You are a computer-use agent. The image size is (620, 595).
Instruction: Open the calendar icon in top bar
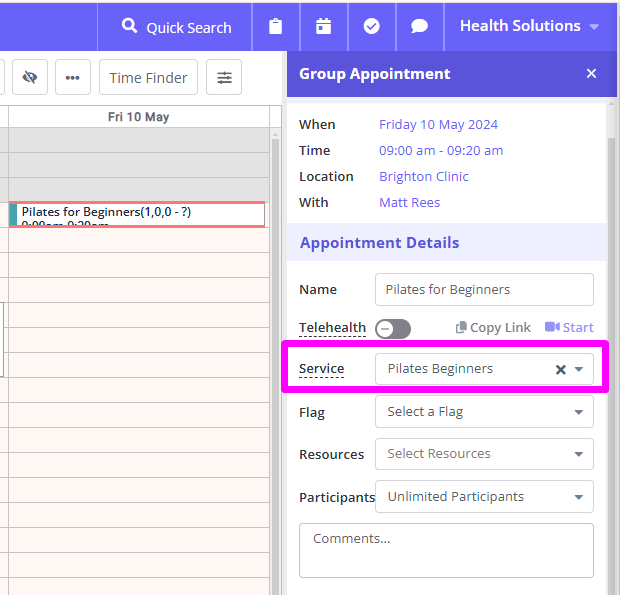coord(323,27)
